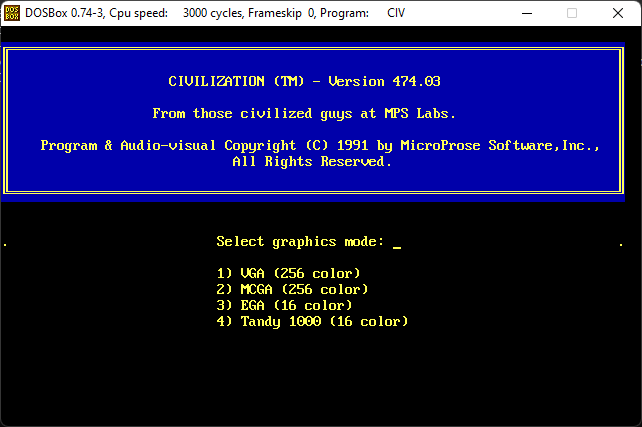Click the yellow dot on left screen edge
This screenshot has width=642, height=427.
pyautogui.click(x=5, y=244)
